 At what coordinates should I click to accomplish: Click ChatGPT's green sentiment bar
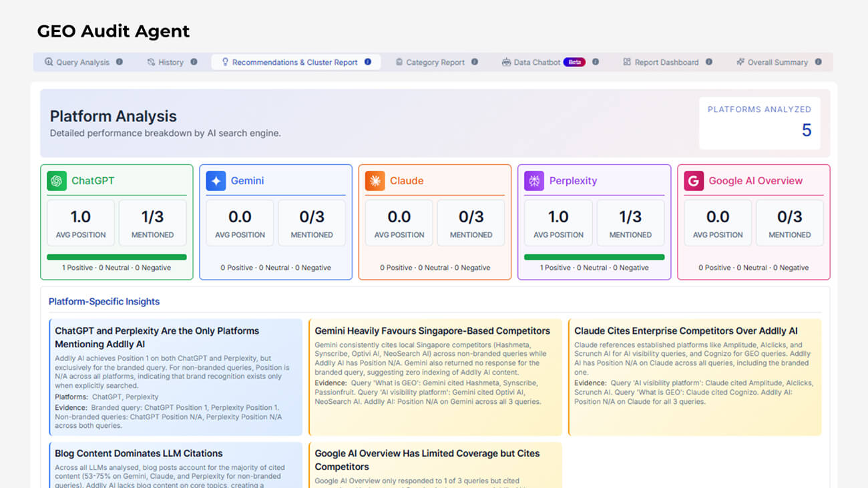[117, 257]
